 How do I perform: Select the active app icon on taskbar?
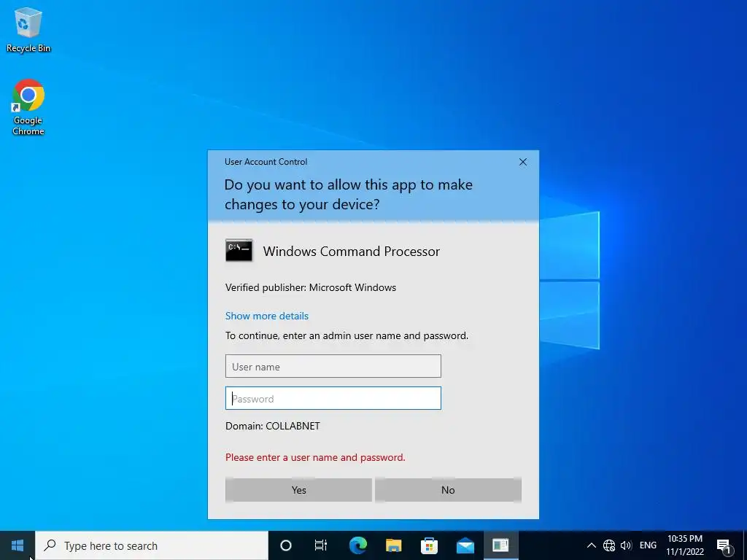click(500, 545)
